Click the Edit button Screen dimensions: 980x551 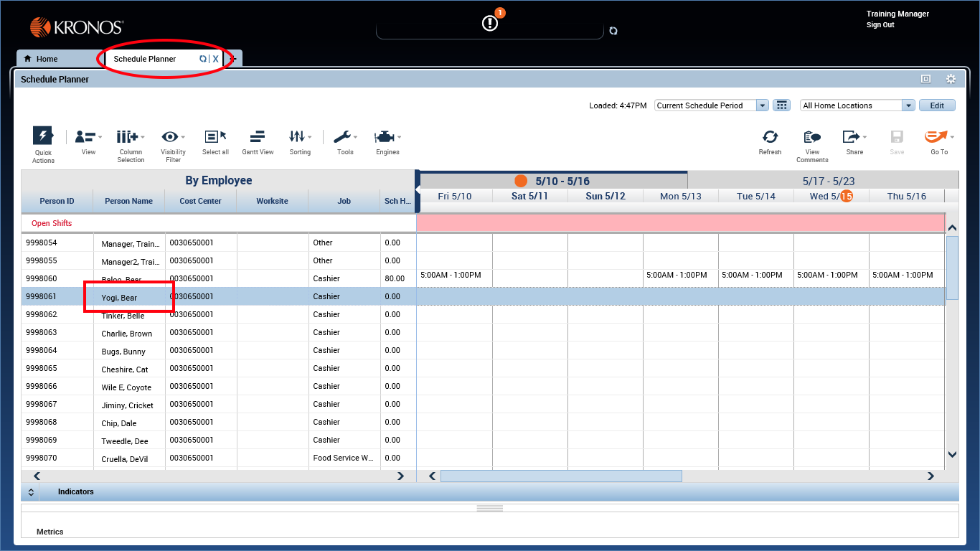(x=937, y=105)
